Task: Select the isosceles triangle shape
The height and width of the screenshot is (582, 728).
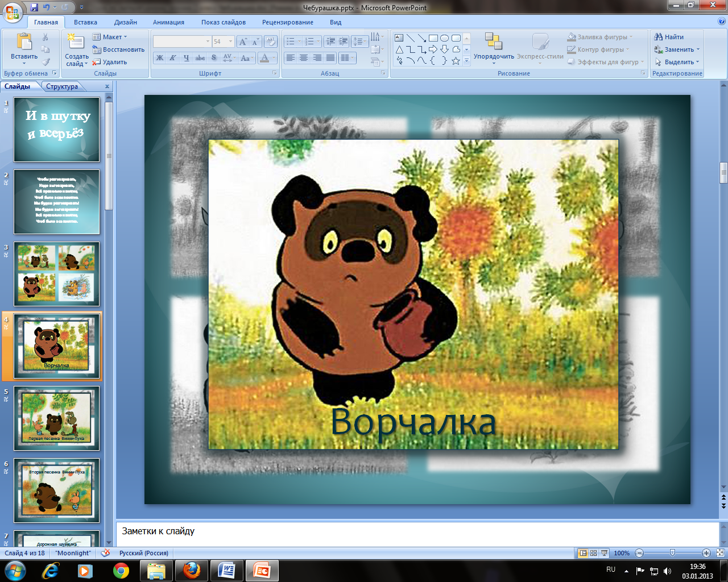Action: [x=399, y=49]
